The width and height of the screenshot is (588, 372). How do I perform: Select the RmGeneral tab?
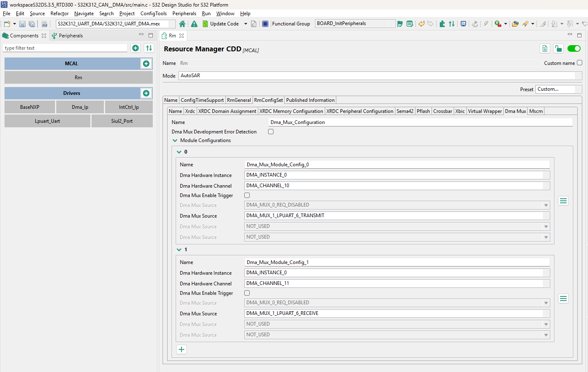click(239, 100)
